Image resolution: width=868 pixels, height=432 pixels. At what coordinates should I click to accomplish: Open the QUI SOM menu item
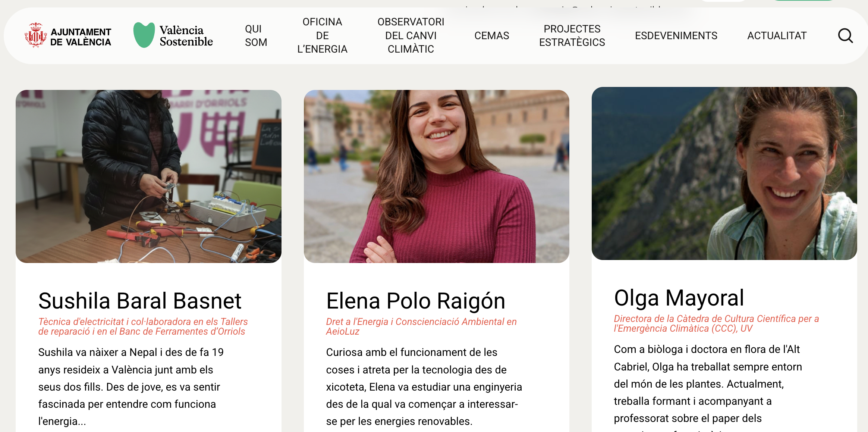click(256, 35)
